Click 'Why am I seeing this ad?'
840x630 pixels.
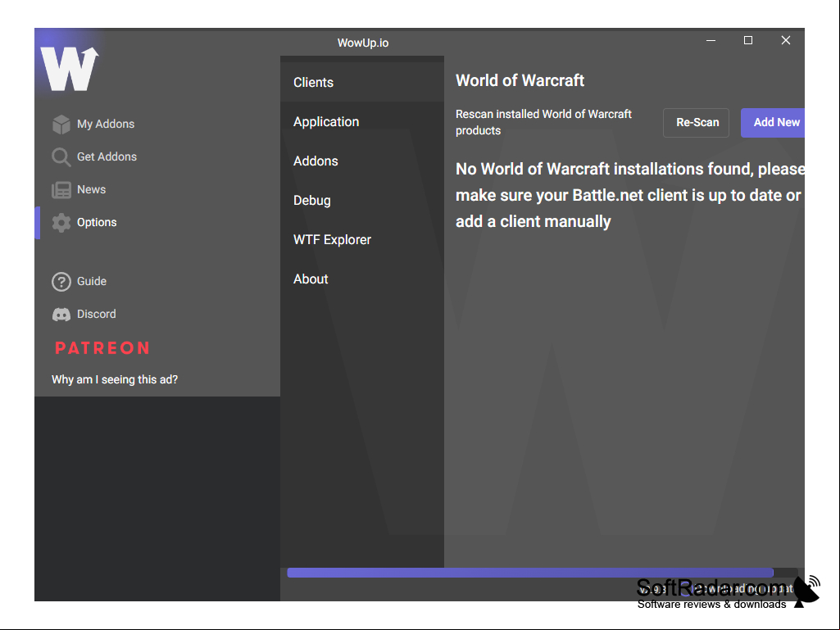(115, 379)
